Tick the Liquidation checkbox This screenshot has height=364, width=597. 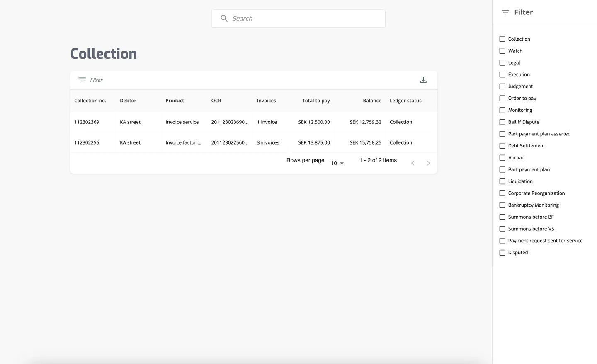click(502, 181)
